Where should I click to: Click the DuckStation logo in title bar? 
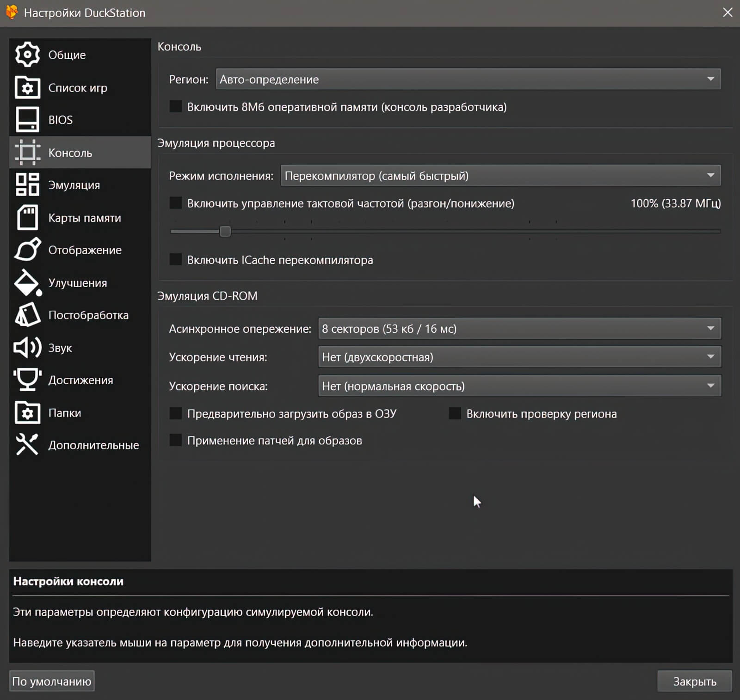(12, 12)
